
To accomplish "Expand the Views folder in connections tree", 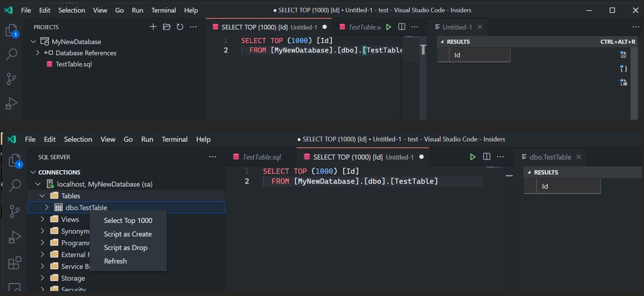I will [42, 219].
